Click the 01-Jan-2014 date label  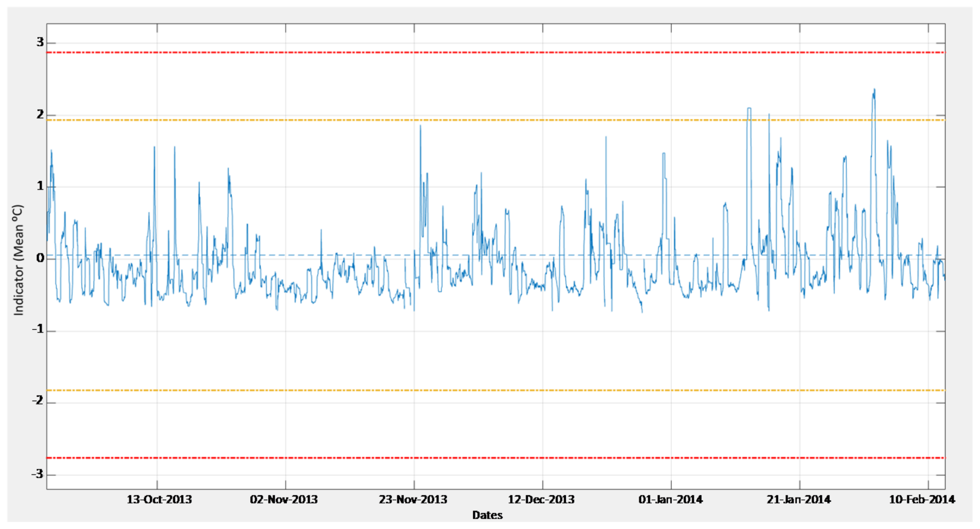670,499
